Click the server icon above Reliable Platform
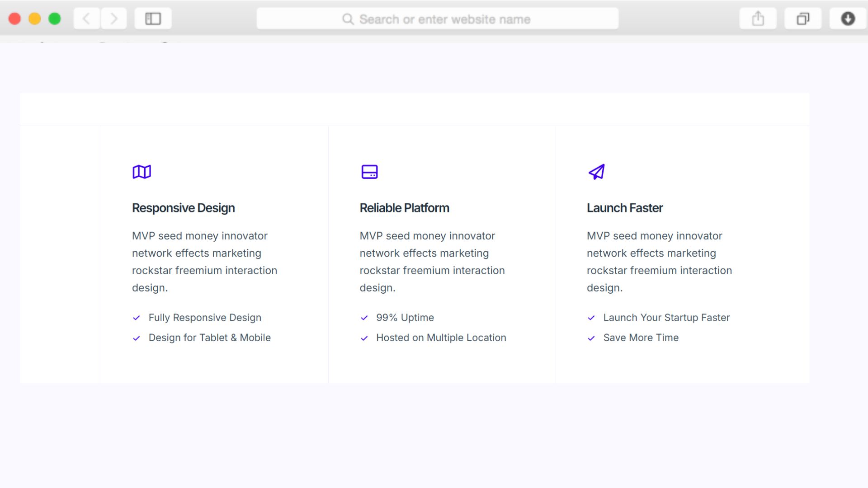Screen dimensions: 868x488 pos(369,172)
